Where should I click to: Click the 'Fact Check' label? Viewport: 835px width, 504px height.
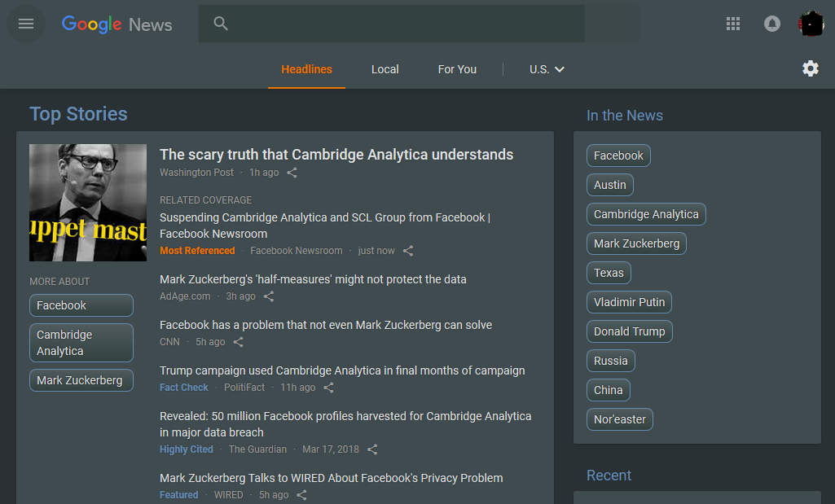point(184,388)
